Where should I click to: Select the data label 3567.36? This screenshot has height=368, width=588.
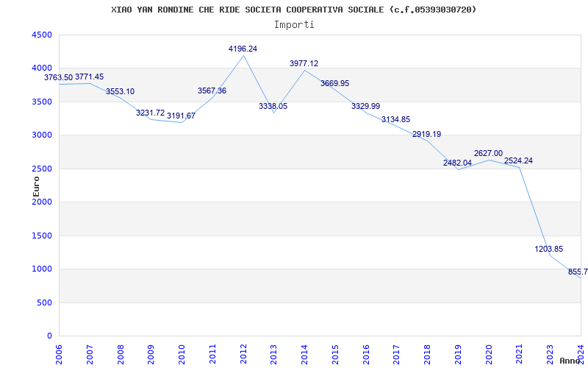[x=212, y=91]
